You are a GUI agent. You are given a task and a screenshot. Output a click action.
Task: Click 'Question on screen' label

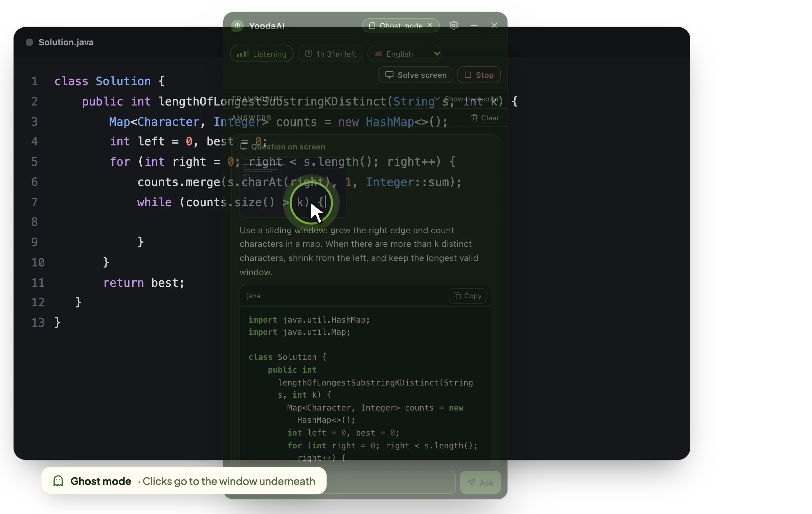(288, 147)
